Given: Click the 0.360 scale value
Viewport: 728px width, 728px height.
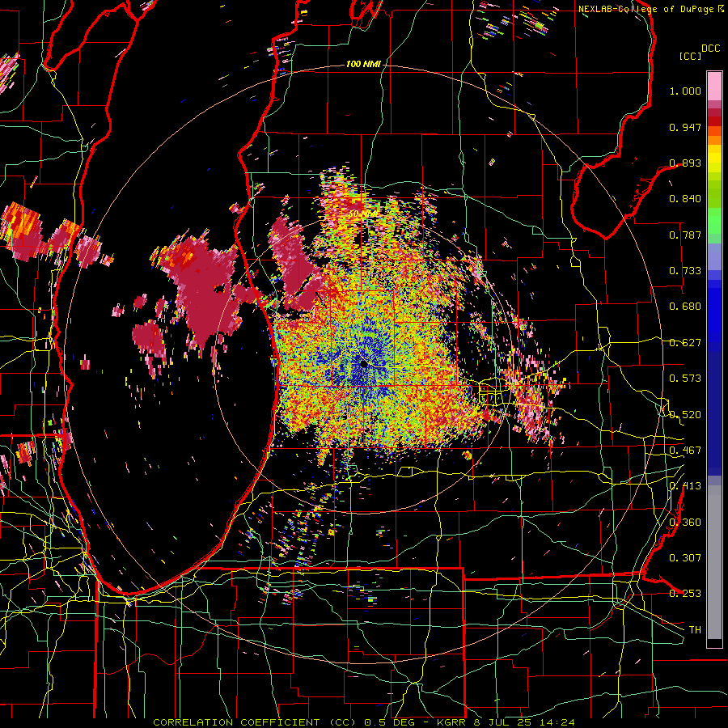Looking at the screenshot, I should (685, 523).
